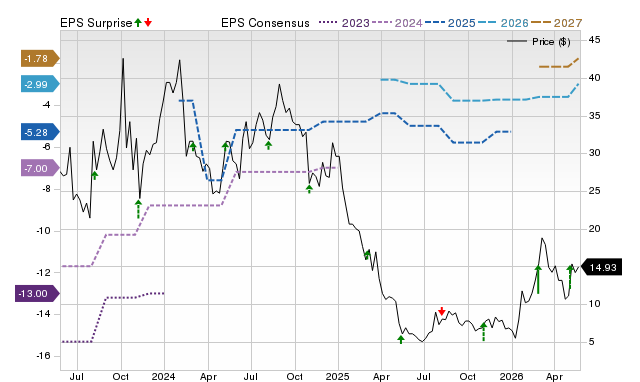640x382 pixels.
Task: Click the 45 price axis label
Action: click(594, 40)
